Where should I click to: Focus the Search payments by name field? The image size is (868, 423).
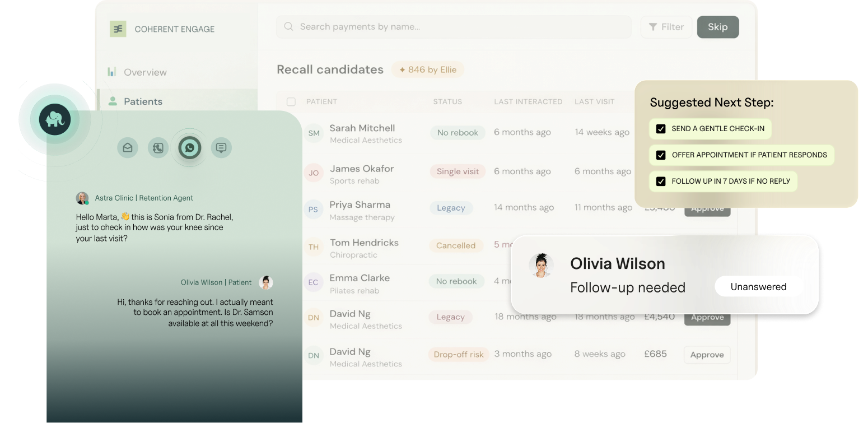pyautogui.click(x=454, y=27)
